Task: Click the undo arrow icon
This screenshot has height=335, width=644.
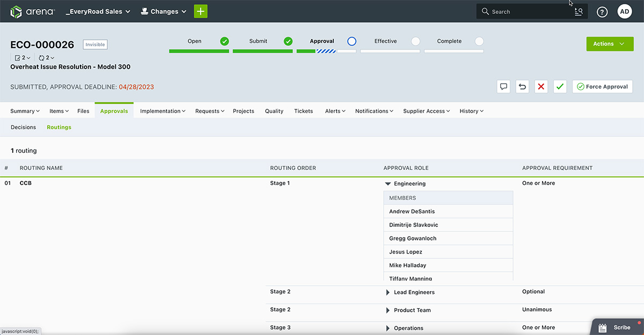Action: tap(522, 87)
